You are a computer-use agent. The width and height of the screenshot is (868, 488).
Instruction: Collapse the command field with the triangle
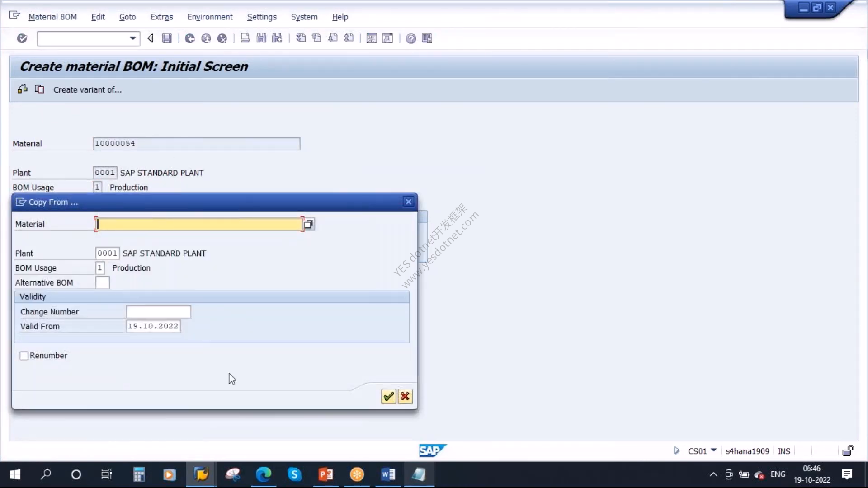click(x=151, y=38)
